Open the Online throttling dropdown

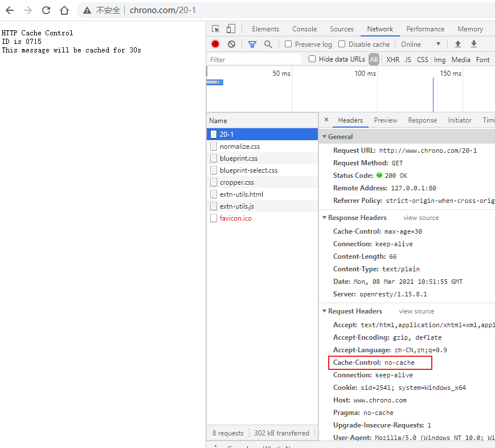pyautogui.click(x=420, y=44)
